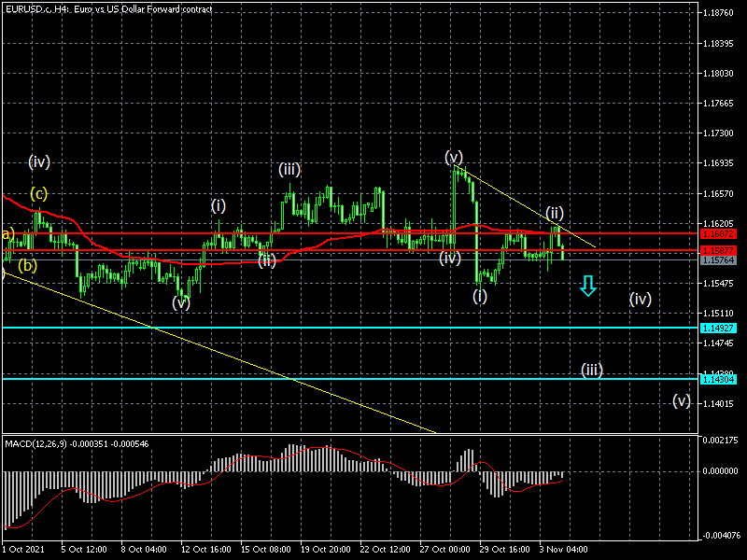Select the (v) label at the bottom right
The height and width of the screenshot is (560, 747).
pyautogui.click(x=682, y=400)
